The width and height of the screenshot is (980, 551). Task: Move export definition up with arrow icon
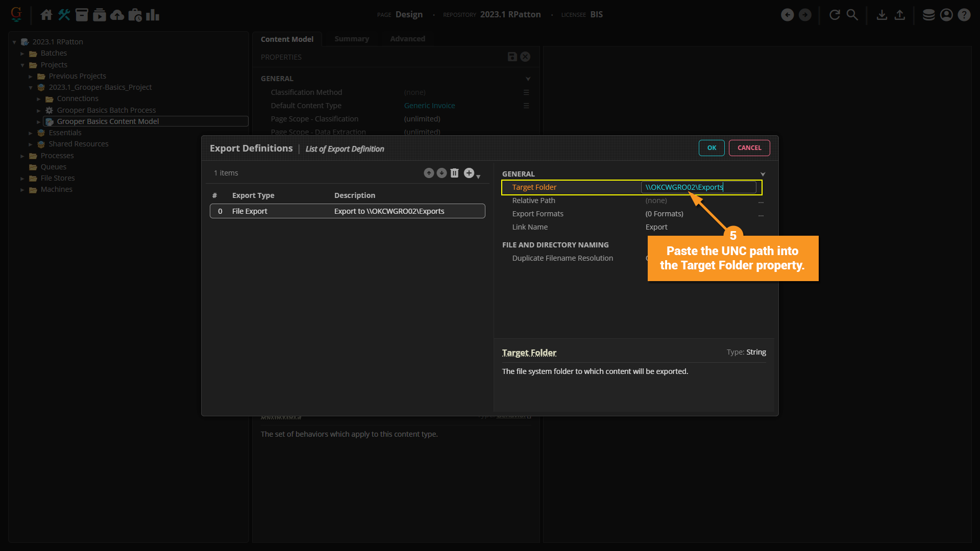coord(429,173)
